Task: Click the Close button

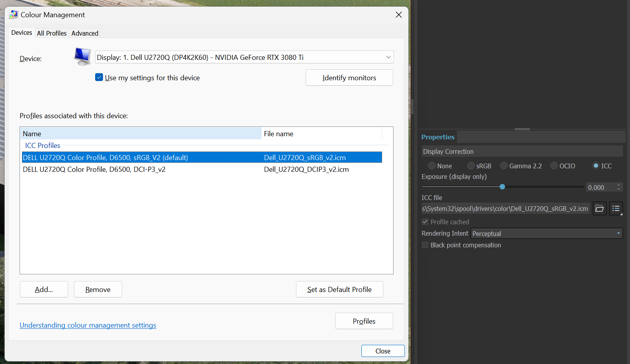Action: click(383, 351)
